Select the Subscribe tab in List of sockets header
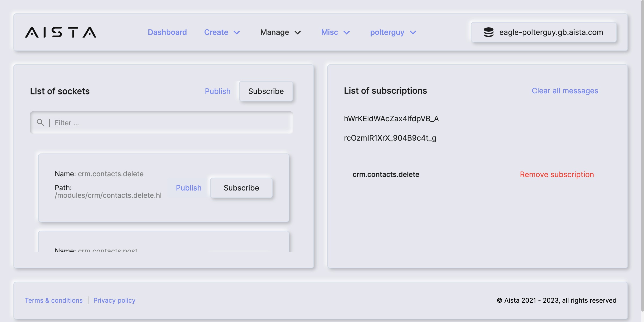 pos(266,91)
